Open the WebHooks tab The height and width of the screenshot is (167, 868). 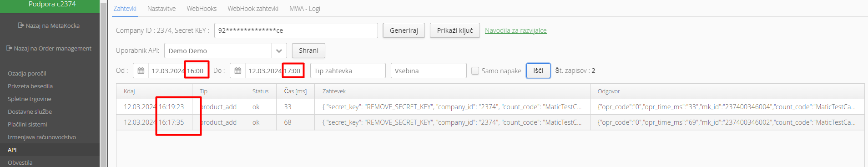pos(202,9)
